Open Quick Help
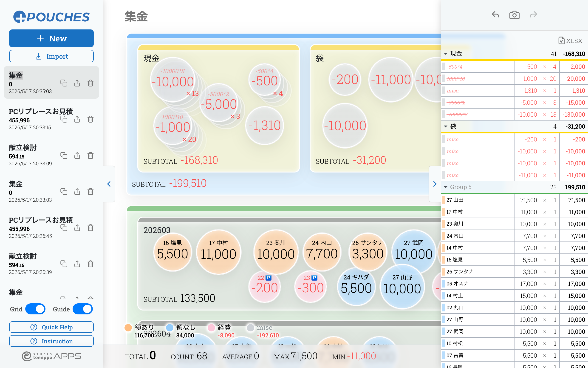 pos(51,327)
